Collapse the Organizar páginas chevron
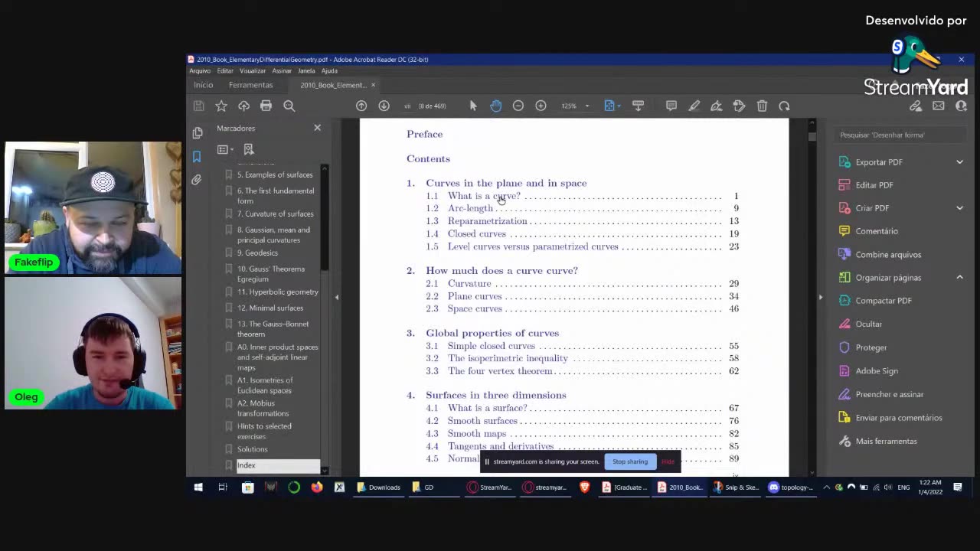 coord(959,278)
